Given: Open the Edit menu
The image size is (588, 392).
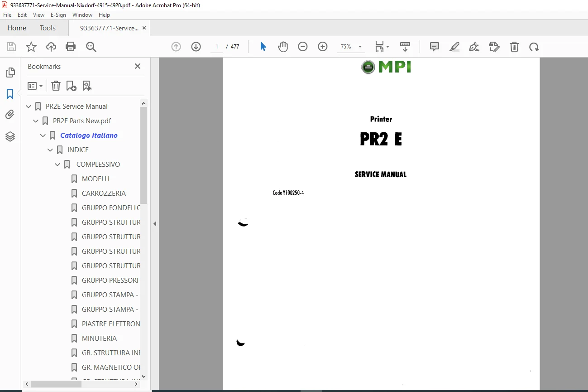Looking at the screenshot, I should (x=22, y=15).
